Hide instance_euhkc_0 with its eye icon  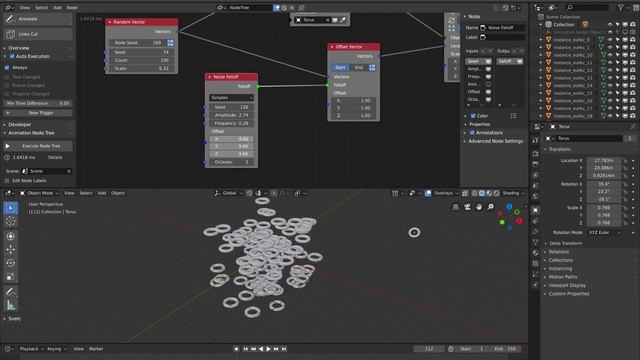click(610, 40)
